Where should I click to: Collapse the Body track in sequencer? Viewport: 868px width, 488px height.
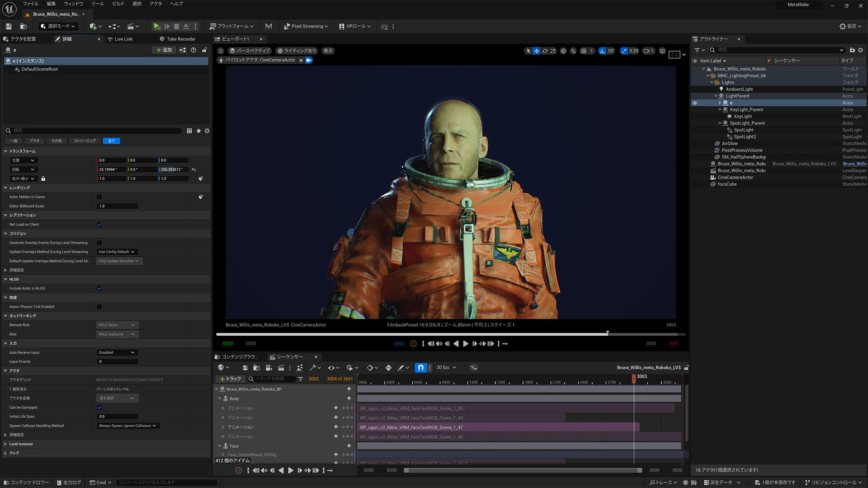point(220,399)
